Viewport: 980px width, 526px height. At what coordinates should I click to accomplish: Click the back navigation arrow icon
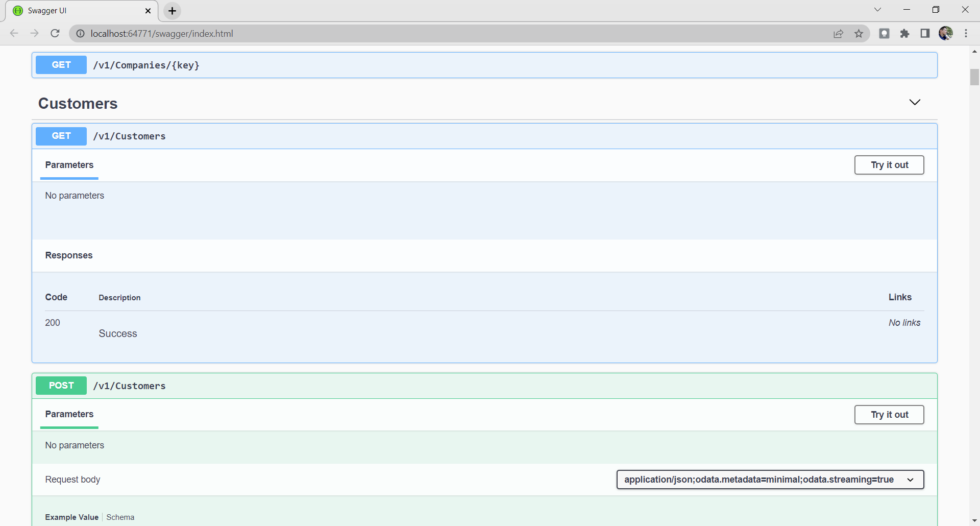14,33
